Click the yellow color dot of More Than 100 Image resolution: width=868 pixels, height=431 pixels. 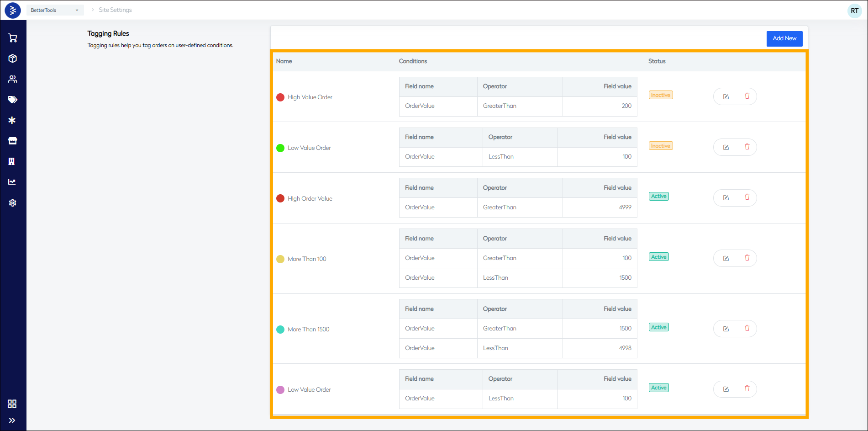[x=280, y=259]
